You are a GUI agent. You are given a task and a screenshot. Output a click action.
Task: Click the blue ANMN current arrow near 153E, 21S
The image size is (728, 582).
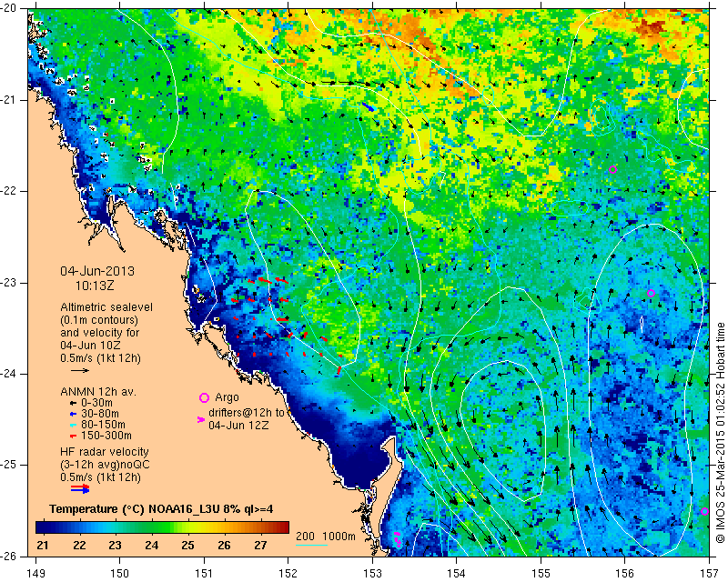click(x=368, y=106)
